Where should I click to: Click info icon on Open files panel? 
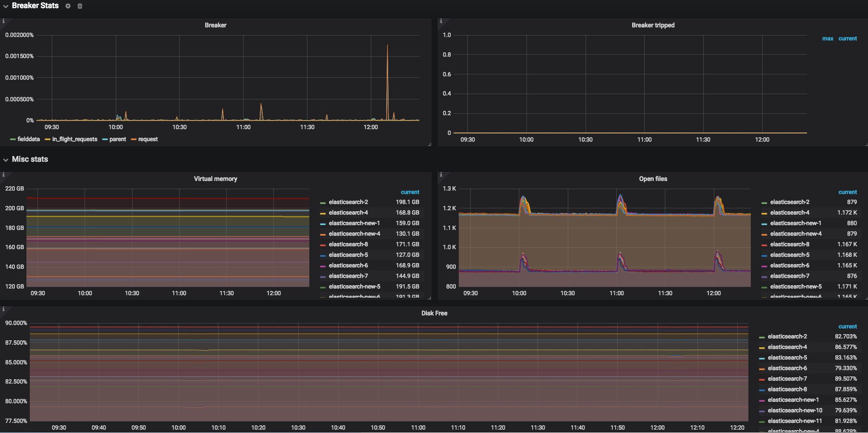[x=441, y=175]
